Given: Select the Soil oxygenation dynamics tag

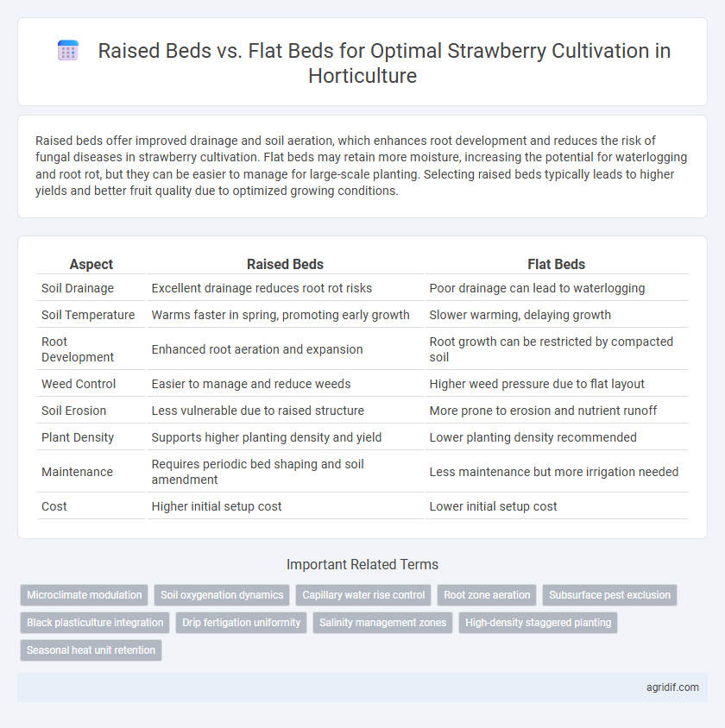Looking at the screenshot, I should pyautogui.click(x=222, y=595).
